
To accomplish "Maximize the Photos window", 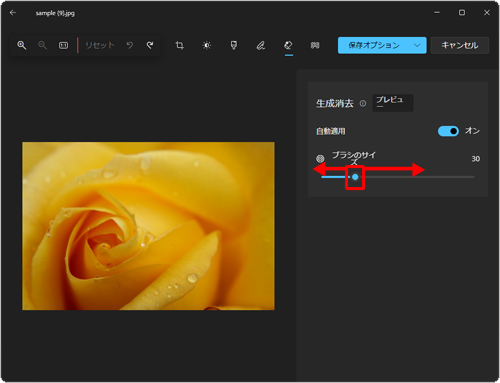I will coord(462,13).
